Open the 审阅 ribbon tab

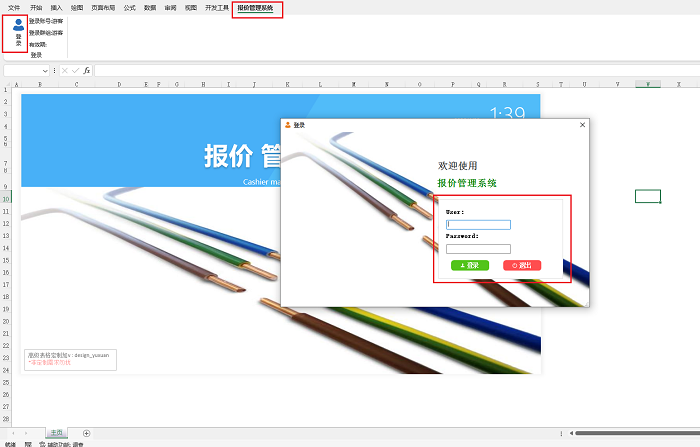pos(171,8)
